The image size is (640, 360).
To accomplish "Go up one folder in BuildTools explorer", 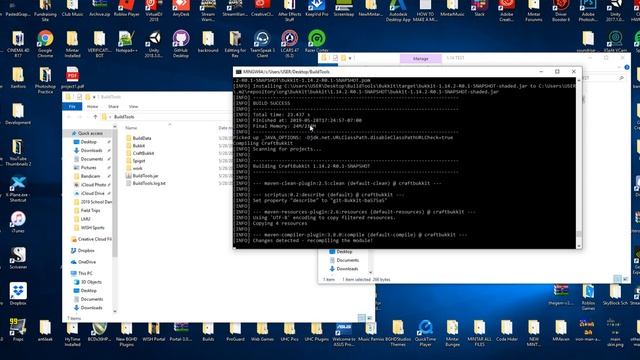I will 95,117.
